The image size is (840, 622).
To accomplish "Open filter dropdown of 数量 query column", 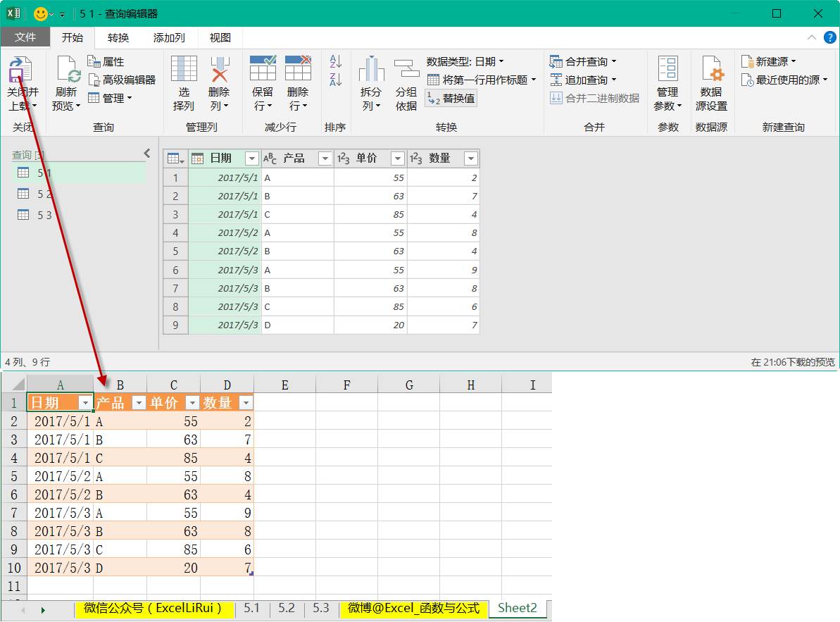I will 470,158.
